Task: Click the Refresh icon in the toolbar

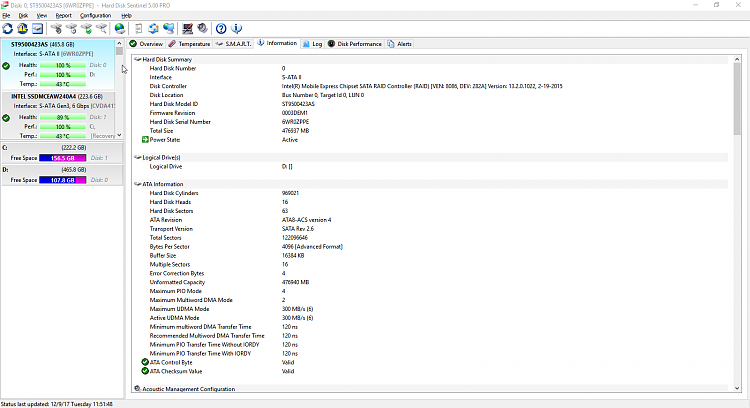Action: (8, 29)
